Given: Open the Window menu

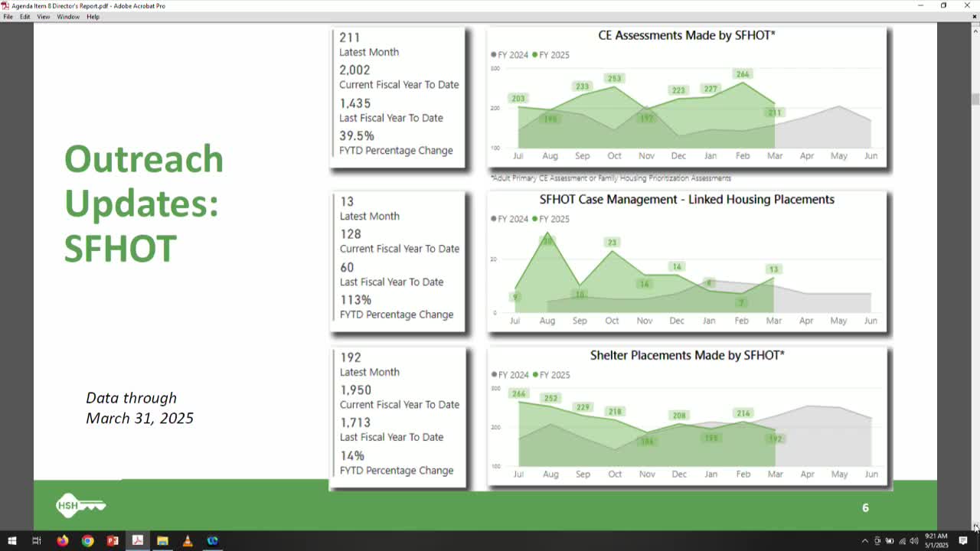Looking at the screenshot, I should coord(68,17).
